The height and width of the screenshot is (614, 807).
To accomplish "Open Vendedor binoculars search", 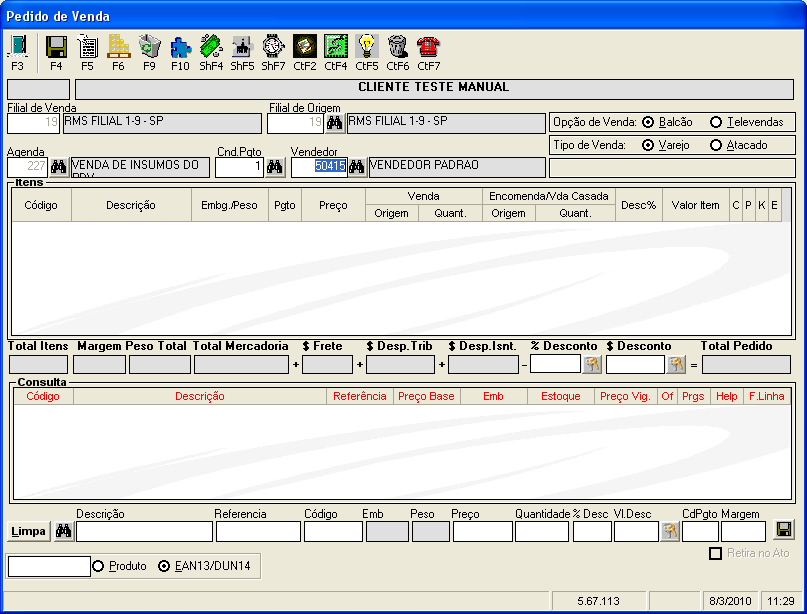I will pos(357,167).
